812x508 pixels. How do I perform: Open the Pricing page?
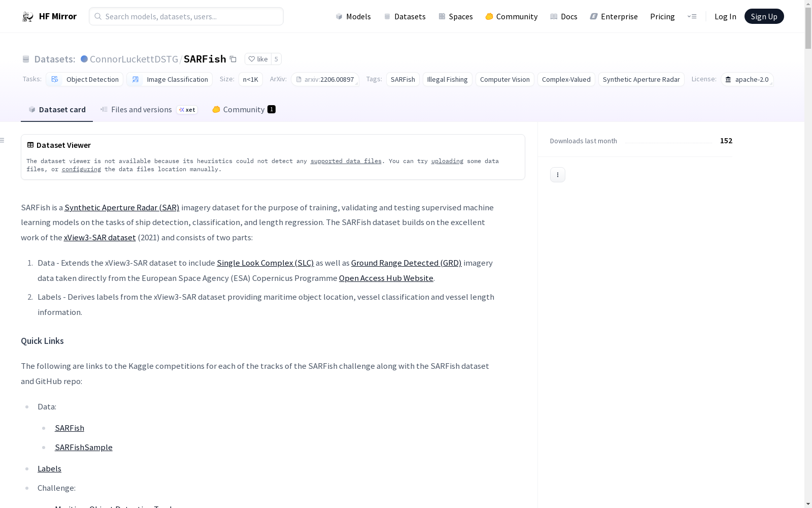click(662, 17)
